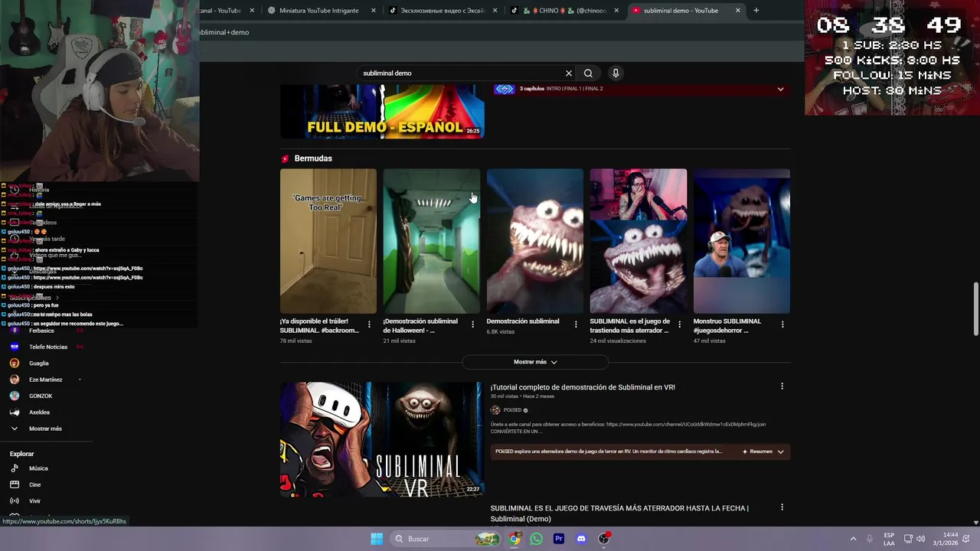Screen dimensions: 980x551
Task: Open GONZOK subscription
Action: click(41, 396)
